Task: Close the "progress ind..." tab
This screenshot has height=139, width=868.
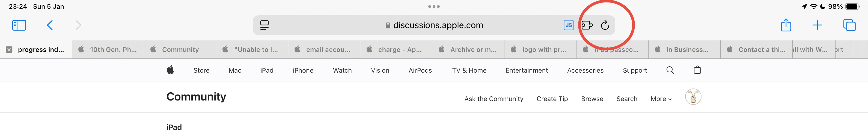Action: coord(9,50)
